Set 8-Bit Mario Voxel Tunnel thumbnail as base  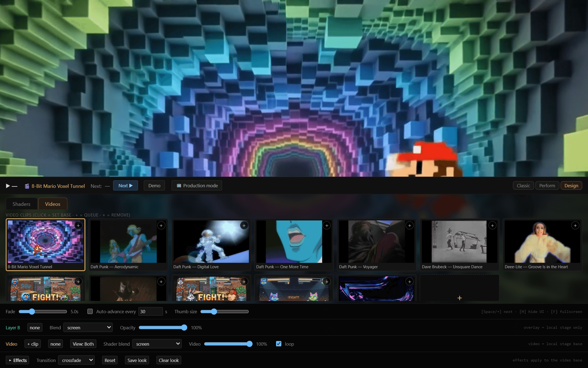pos(45,242)
